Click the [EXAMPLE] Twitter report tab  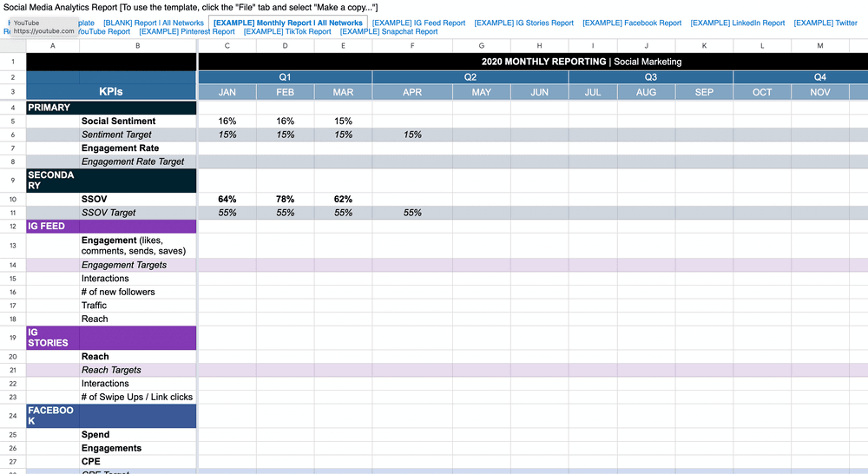click(825, 23)
